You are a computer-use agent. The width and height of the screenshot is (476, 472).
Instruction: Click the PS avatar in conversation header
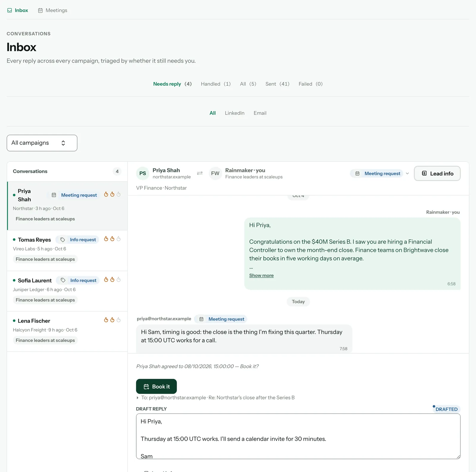click(143, 173)
